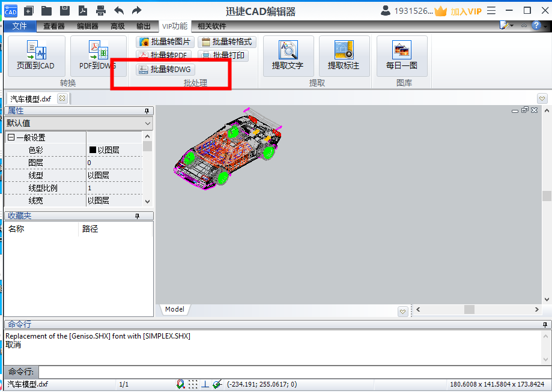Open the 文件 file menu
The image size is (552, 392).
(20, 26)
